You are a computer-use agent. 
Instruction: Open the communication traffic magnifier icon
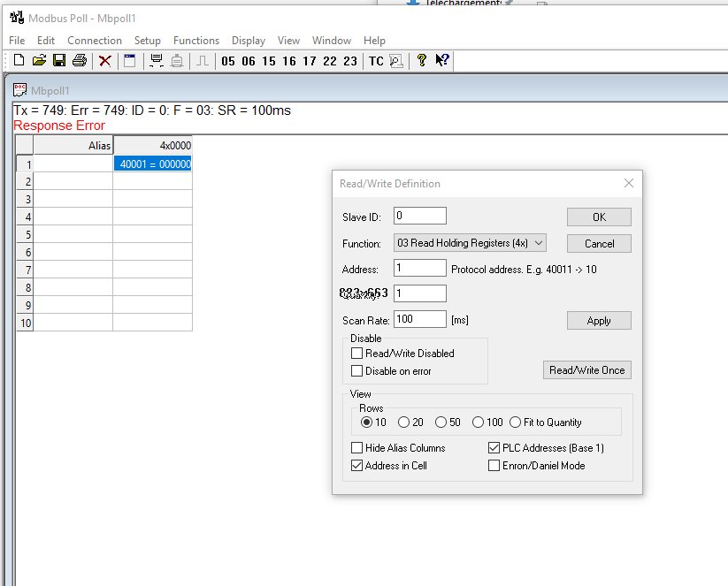point(396,61)
